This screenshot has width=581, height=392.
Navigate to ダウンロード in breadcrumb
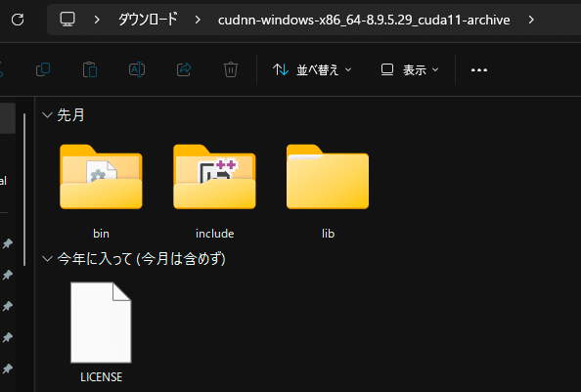148,20
